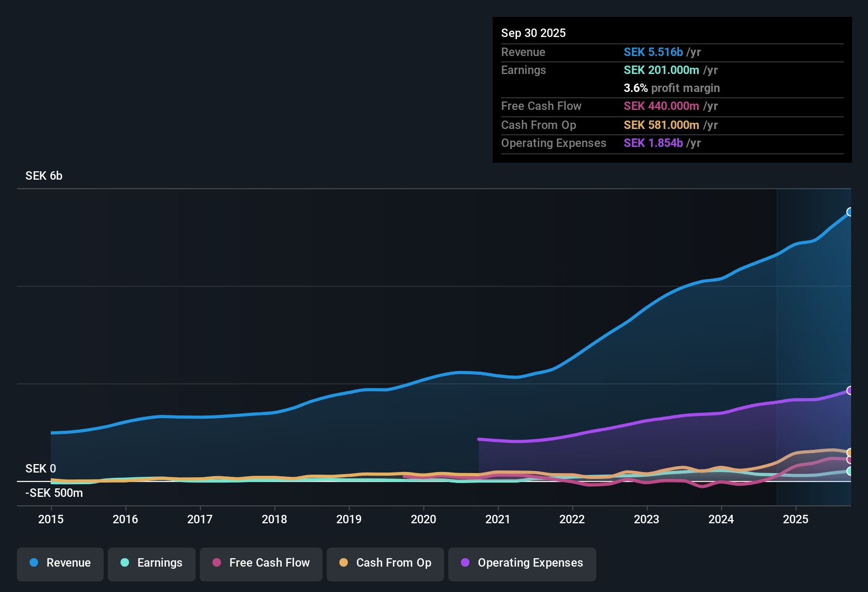Screen dimensions: 868x592
Task: Select the orange Cash From Op legend dot
Action: pyautogui.click(x=343, y=563)
